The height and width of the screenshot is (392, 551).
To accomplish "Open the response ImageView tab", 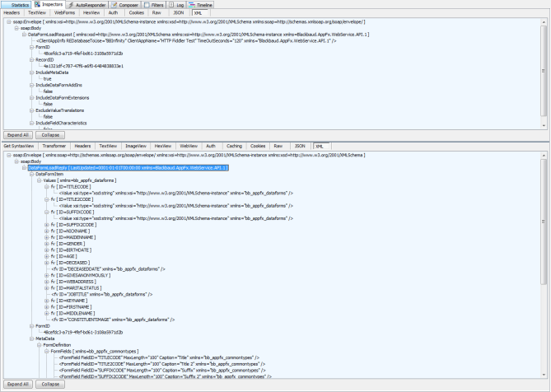I will [x=135, y=146].
